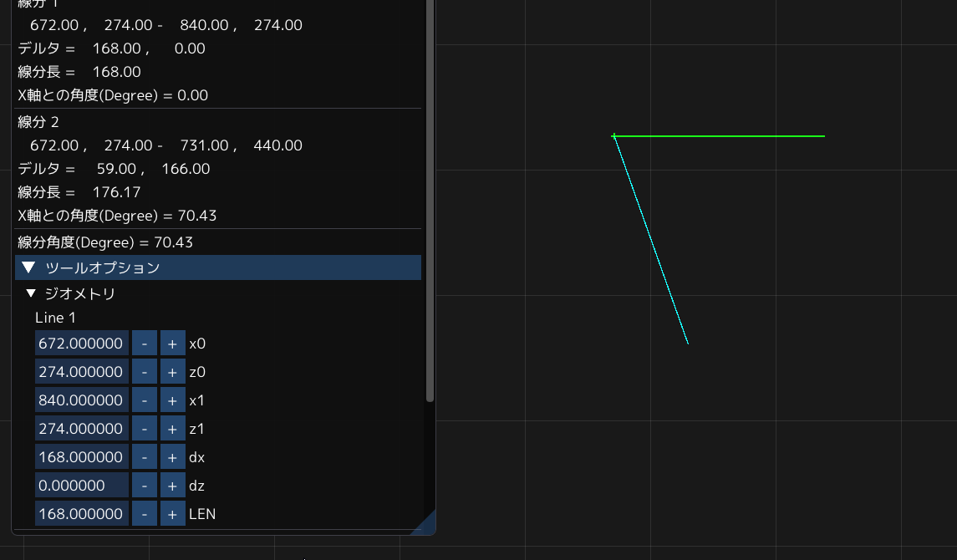Increase dz with the plus button
This screenshot has height=560, width=957.
(x=173, y=486)
